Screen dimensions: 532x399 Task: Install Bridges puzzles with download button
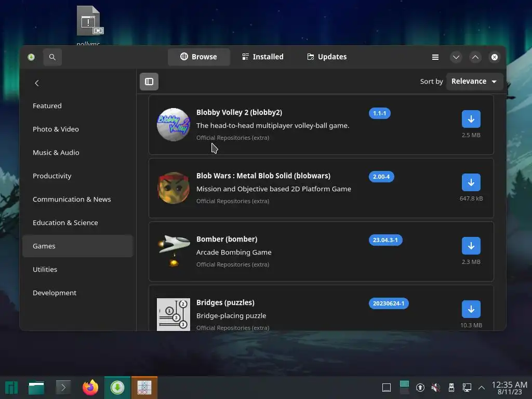471,310
